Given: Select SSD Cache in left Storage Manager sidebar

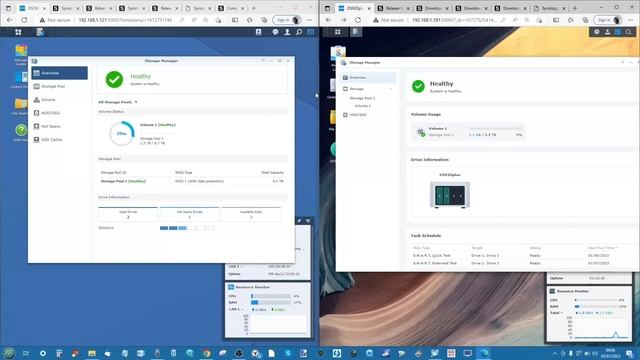Looking at the screenshot, I should (60, 140).
